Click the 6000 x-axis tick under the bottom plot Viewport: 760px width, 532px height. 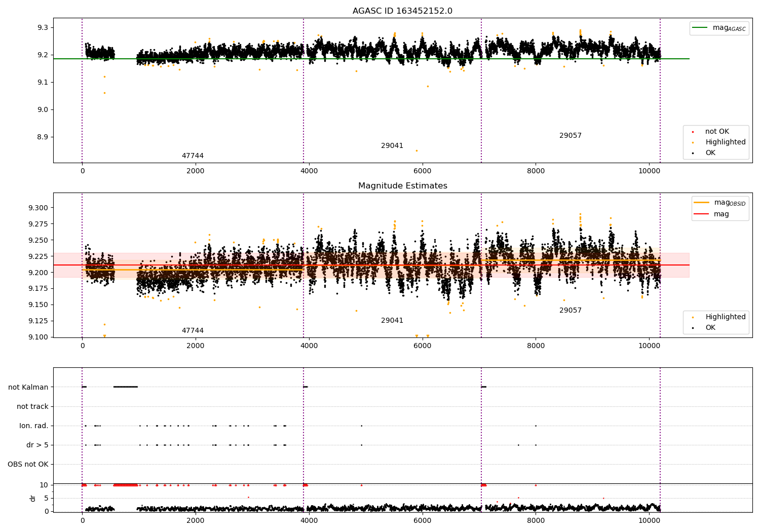tap(423, 520)
